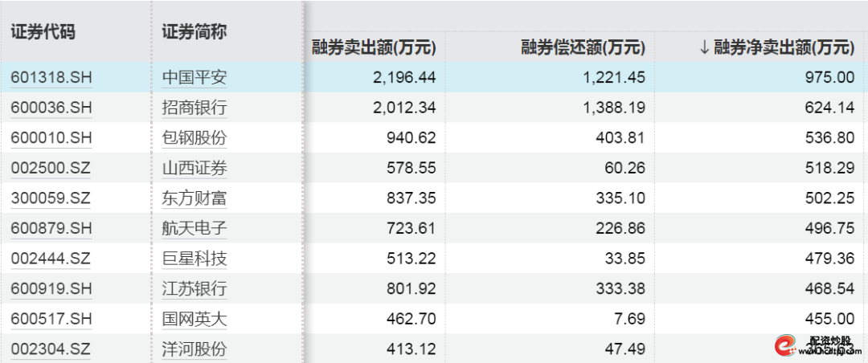The image size is (868, 363).
Task: Select 江苏银行 sell amount 801.92
Action: pyautogui.click(x=411, y=289)
